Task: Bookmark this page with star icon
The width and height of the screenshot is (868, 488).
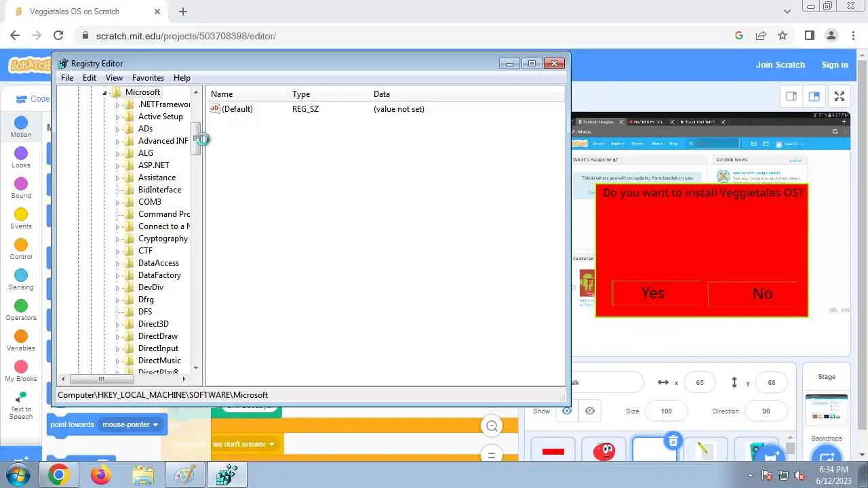Action: coord(783,35)
